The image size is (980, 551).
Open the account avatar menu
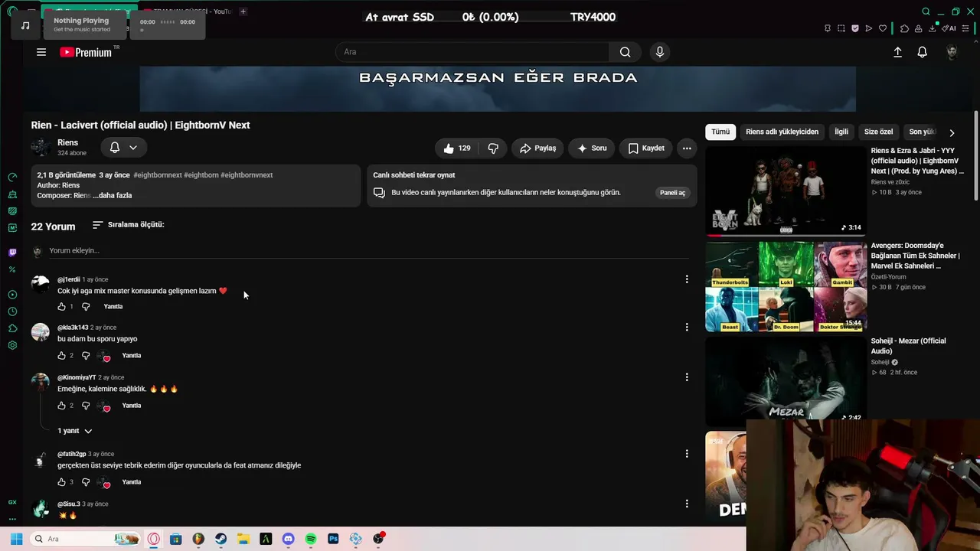[952, 52]
